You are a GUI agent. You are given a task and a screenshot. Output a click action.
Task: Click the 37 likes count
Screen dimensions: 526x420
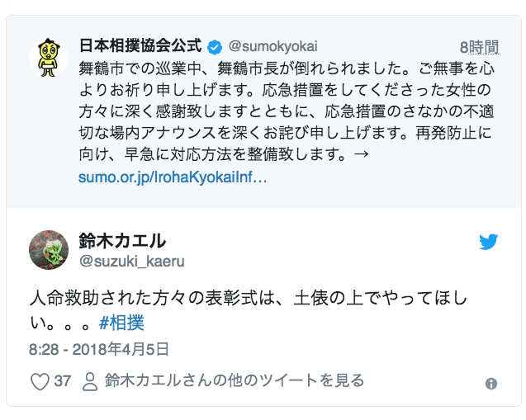[63, 381]
